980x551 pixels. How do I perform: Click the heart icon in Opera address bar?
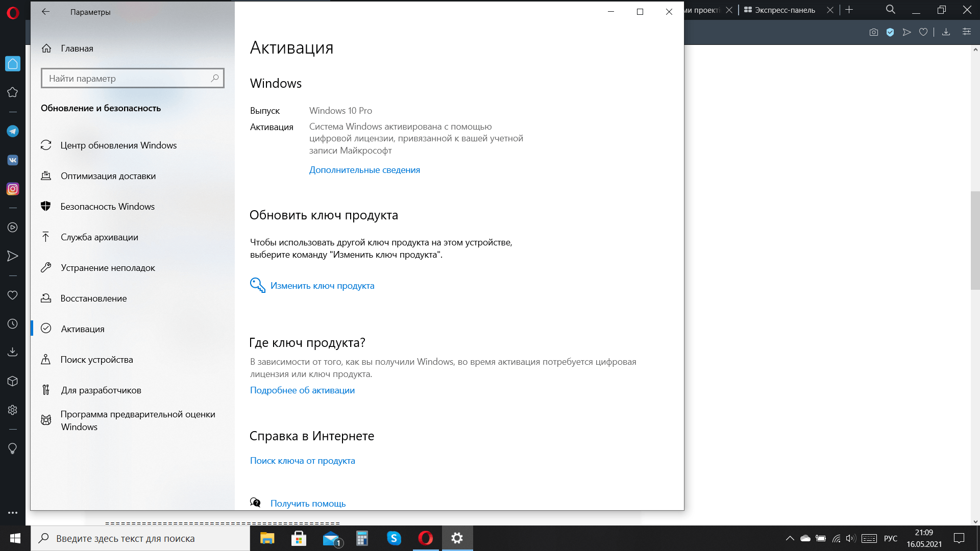pyautogui.click(x=923, y=32)
